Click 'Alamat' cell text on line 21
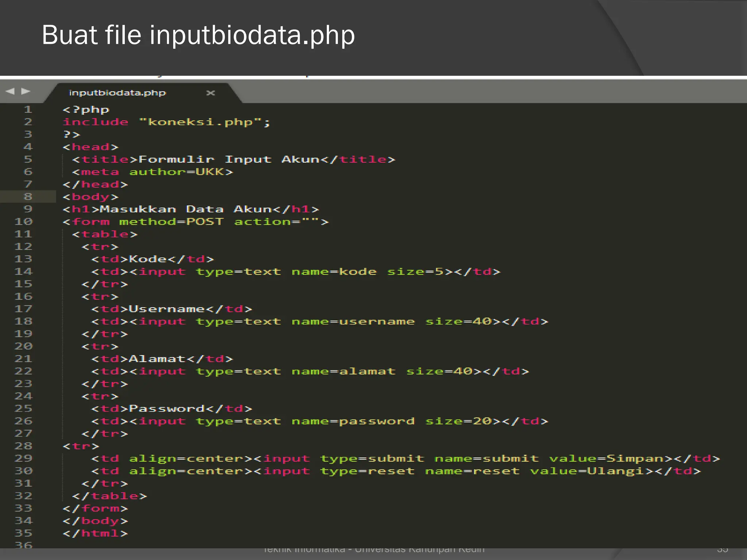 158,359
